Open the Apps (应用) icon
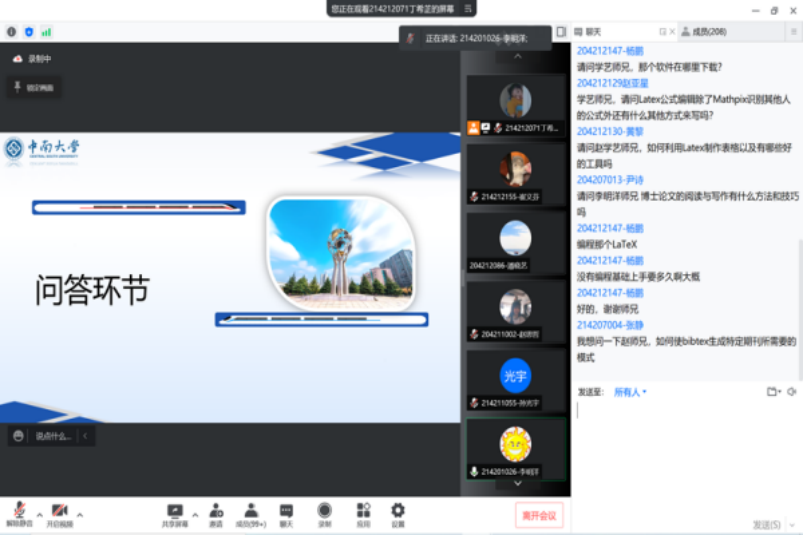Image resolution: width=804 pixels, height=536 pixels. [363, 514]
